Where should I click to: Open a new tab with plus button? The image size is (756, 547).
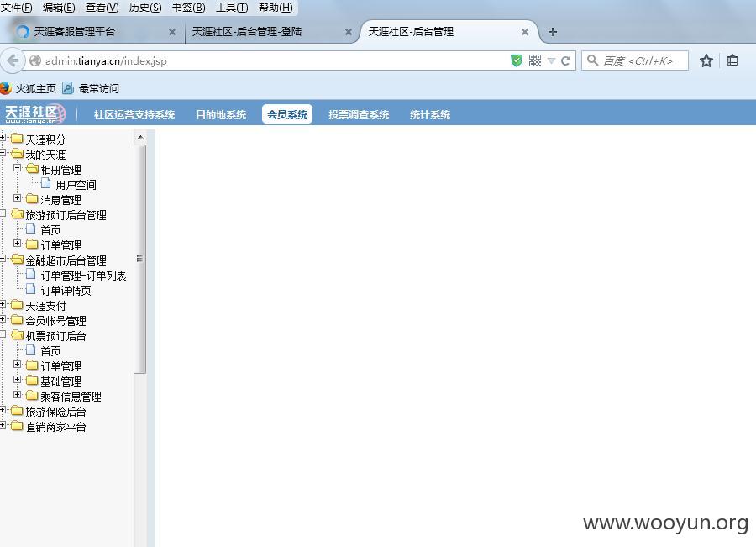[553, 32]
